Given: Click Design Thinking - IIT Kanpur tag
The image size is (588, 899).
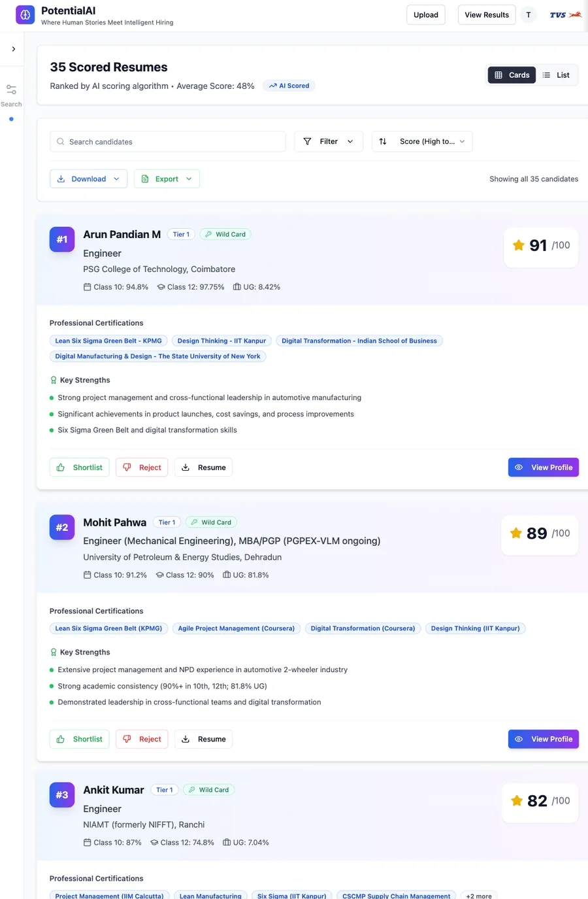Looking at the screenshot, I should 221,341.
